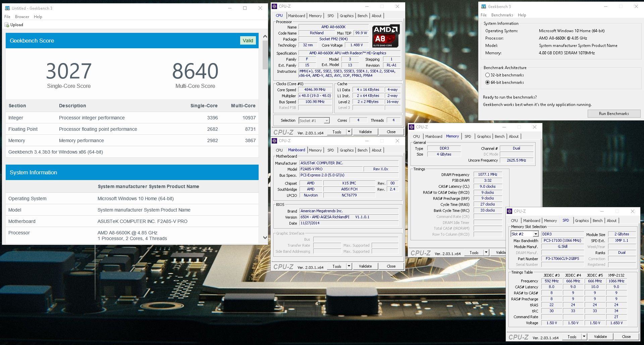
Task: Open the Tools dropdown arrow in Mainboard window
Action: click(x=349, y=266)
